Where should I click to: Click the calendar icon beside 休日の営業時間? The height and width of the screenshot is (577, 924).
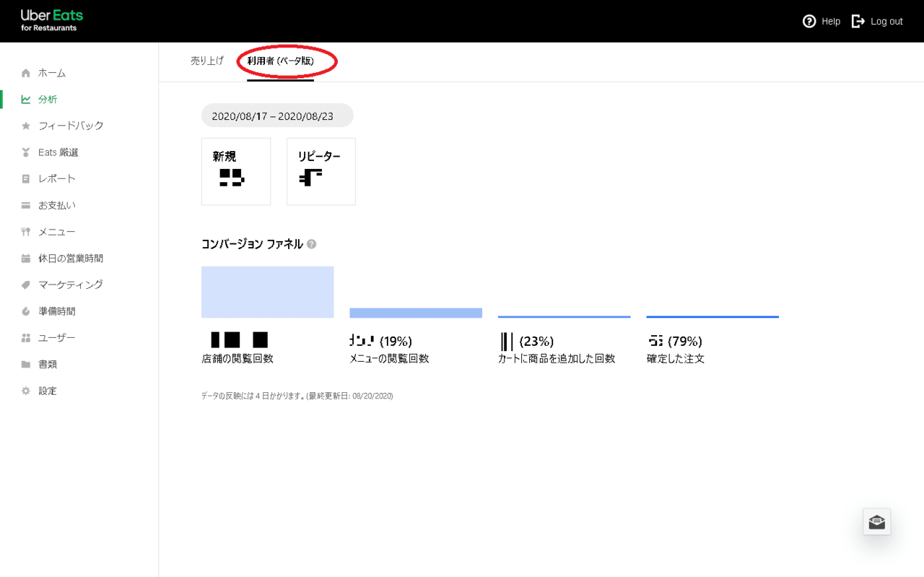[x=26, y=259]
